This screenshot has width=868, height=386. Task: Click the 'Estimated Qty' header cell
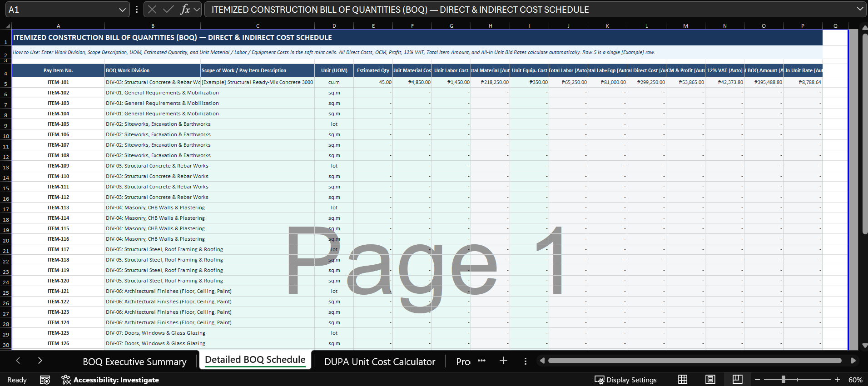373,70
